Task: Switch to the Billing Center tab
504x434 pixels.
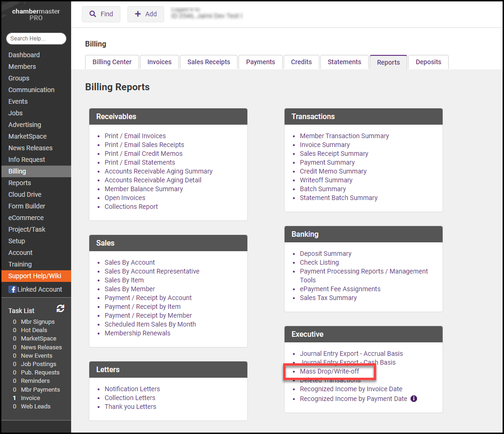Action: [x=112, y=62]
